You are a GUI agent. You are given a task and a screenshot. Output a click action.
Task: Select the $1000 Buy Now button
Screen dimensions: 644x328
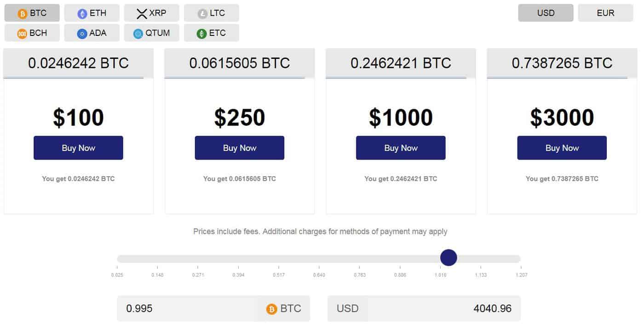click(x=400, y=148)
